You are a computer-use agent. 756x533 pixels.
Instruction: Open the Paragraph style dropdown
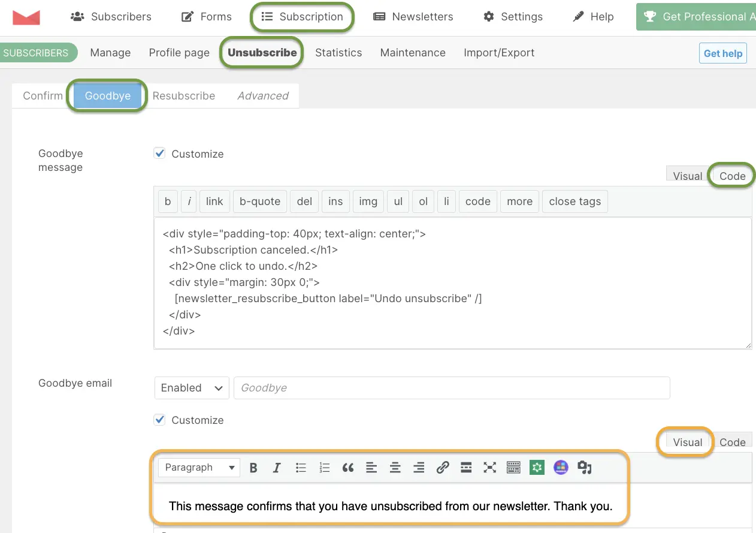pyautogui.click(x=198, y=467)
